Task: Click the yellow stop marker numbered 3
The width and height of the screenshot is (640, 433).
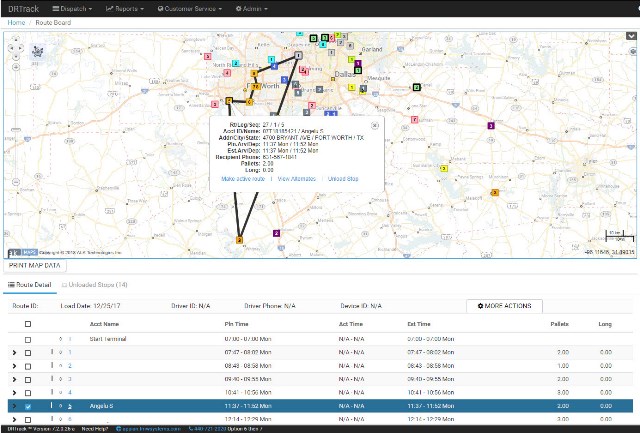Action: 494,191
